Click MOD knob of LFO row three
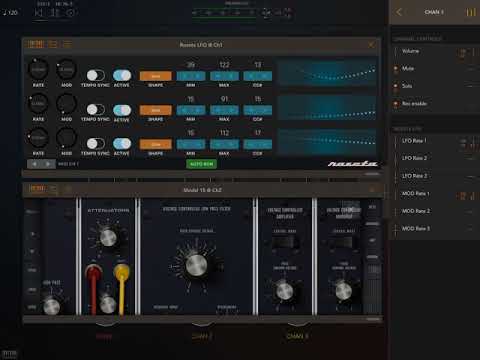The height and width of the screenshot is (360, 480). pyautogui.click(x=66, y=138)
